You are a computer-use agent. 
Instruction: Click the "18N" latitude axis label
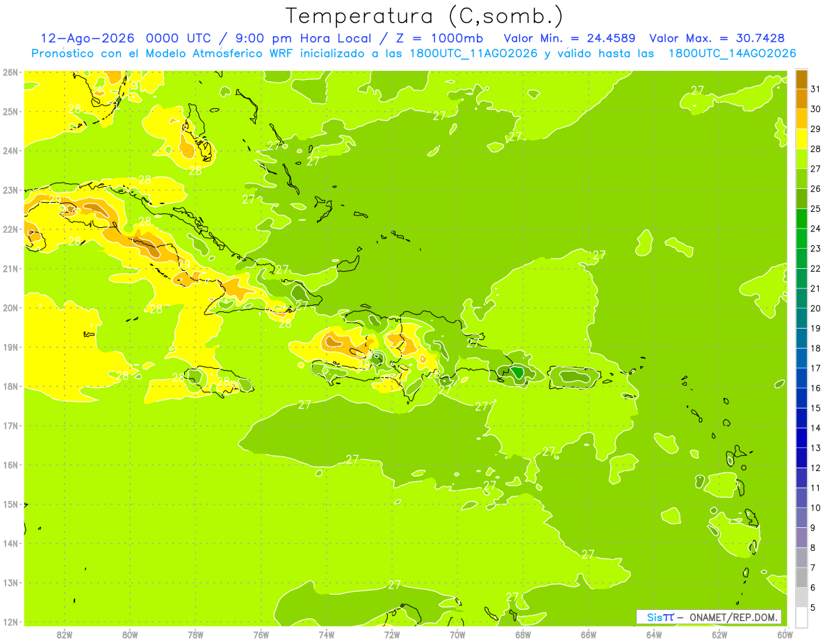point(10,386)
